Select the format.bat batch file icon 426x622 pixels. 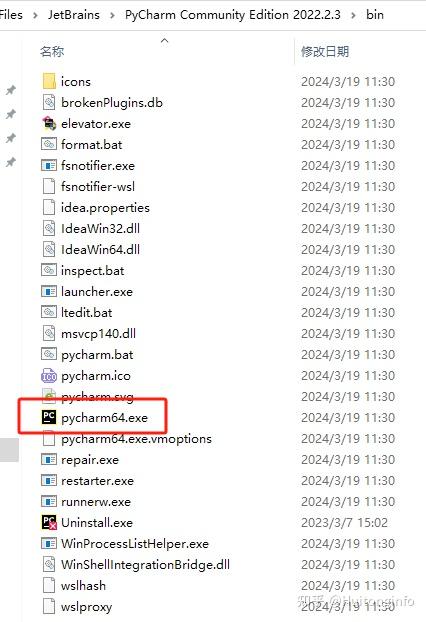(49, 144)
